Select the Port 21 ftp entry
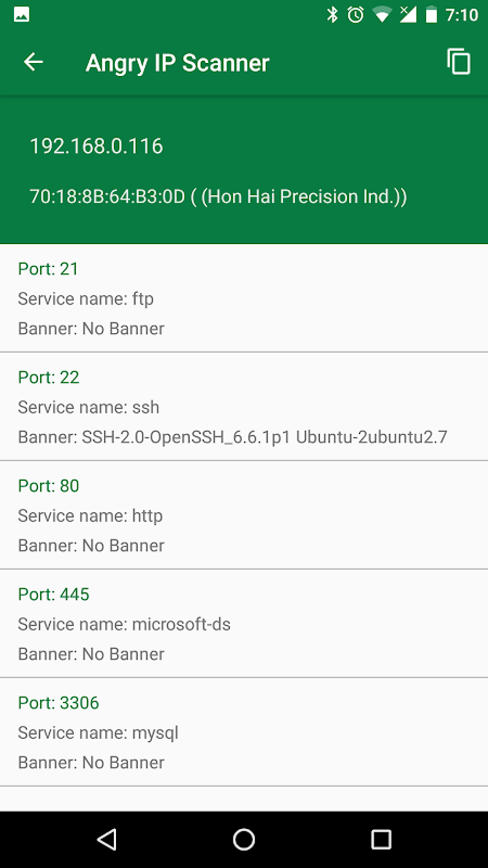Screen dimensions: 488x868 coord(244,298)
